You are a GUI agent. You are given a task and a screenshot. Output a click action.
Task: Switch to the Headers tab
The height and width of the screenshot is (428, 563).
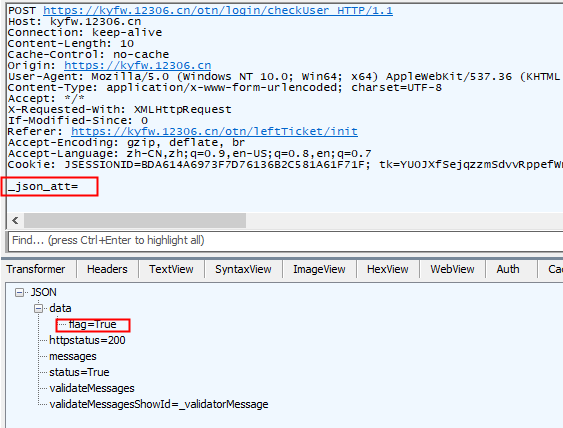click(107, 269)
